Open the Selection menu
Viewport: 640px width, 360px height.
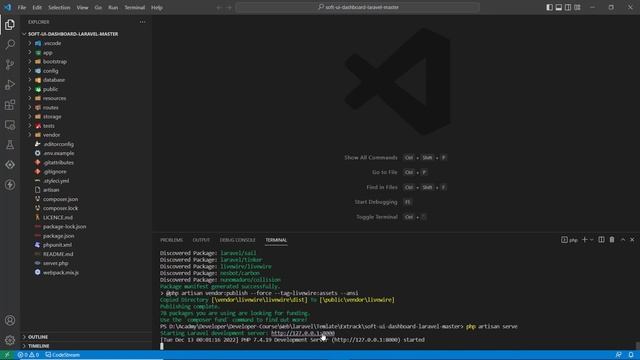click(59, 7)
